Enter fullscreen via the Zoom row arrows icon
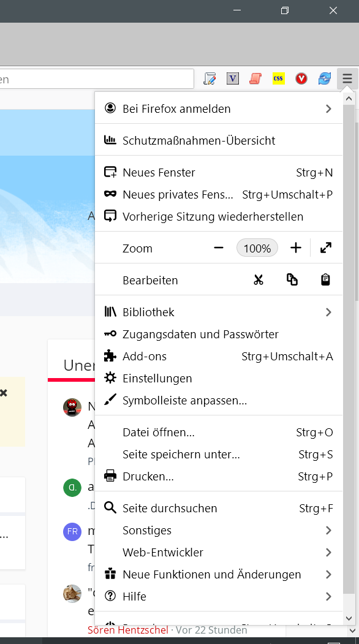The image size is (359, 644). point(326,248)
